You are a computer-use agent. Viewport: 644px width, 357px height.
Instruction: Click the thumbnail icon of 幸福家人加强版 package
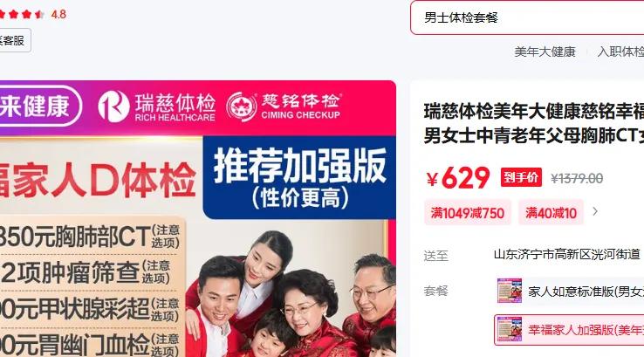point(510,329)
